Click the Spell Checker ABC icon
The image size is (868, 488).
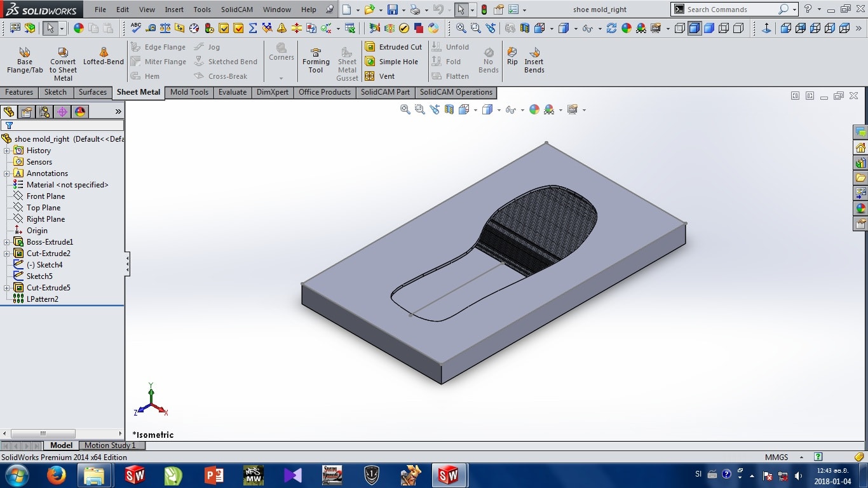[136, 28]
